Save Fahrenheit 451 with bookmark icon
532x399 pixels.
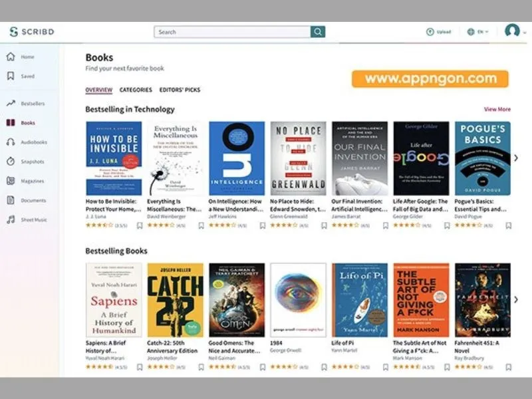508,367
